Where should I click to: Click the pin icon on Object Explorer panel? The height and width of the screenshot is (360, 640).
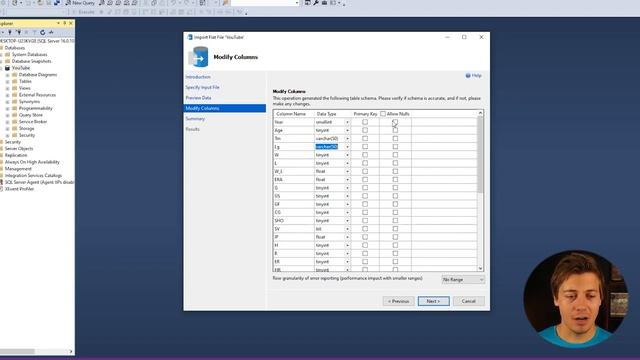tap(64, 23)
